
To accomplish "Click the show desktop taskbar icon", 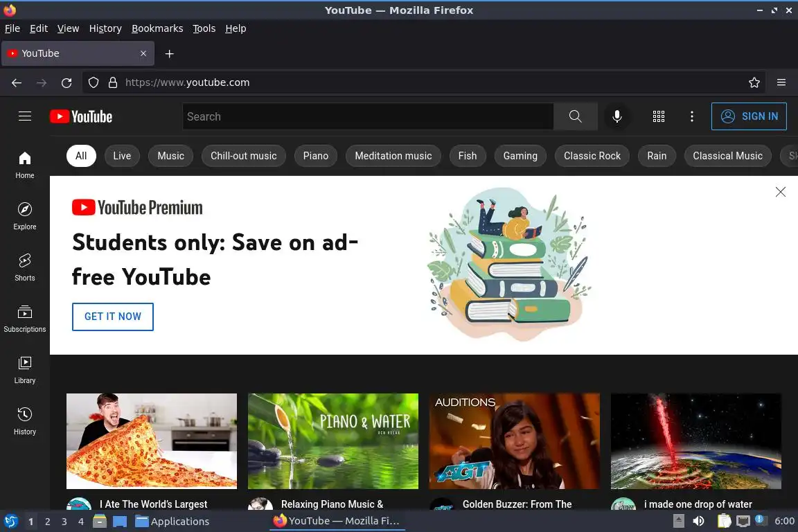I will point(120,521).
